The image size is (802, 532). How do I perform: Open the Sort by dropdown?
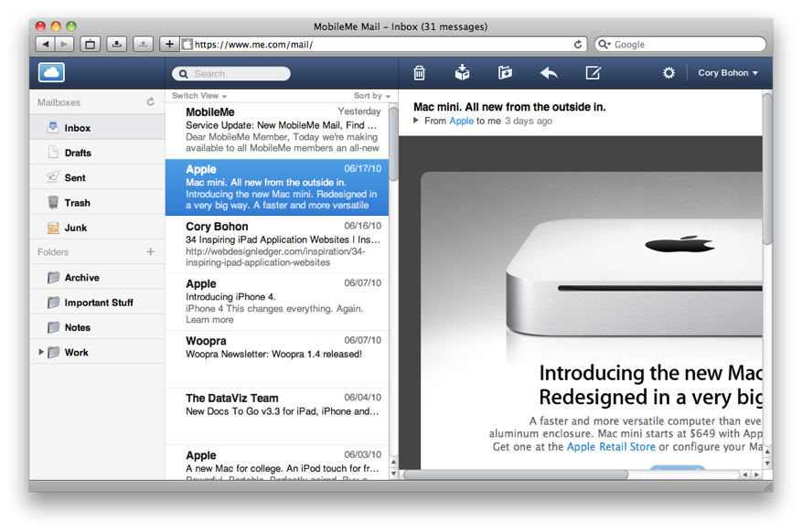tap(372, 96)
